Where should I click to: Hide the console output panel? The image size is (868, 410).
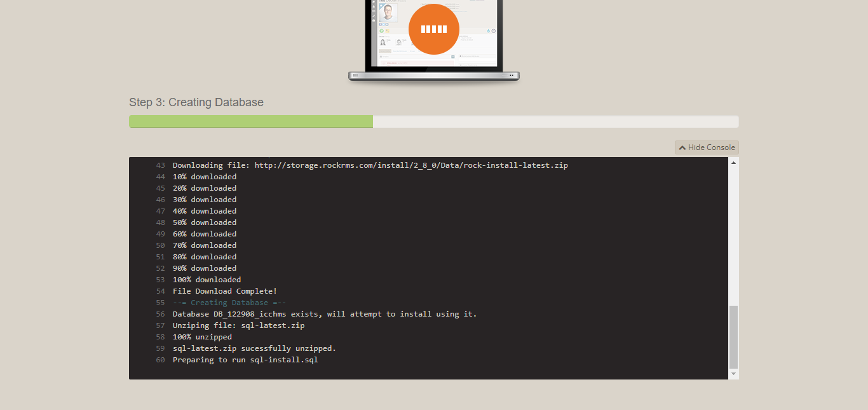(707, 147)
